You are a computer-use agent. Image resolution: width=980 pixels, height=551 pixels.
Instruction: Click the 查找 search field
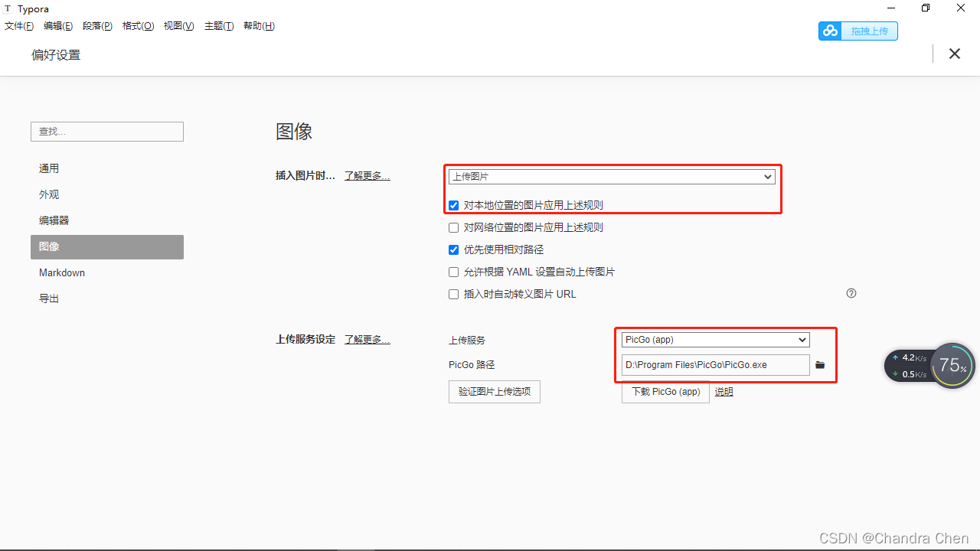[x=107, y=132]
